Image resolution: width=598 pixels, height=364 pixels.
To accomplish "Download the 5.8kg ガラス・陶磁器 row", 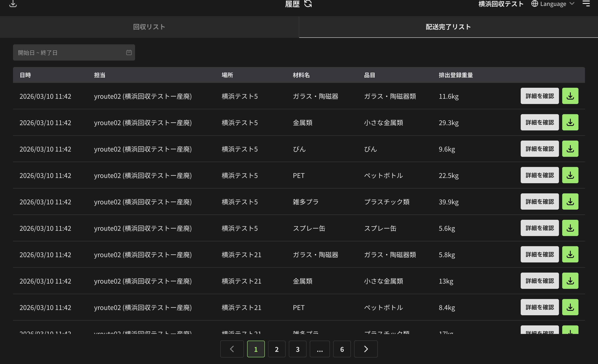I will [570, 255].
